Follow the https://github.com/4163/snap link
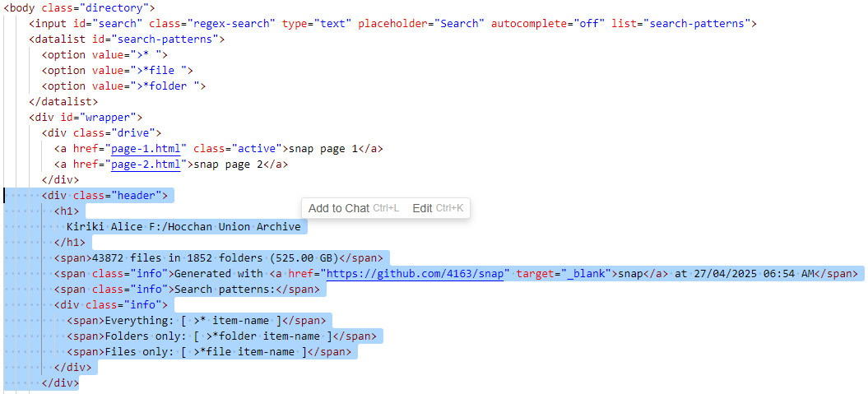 tap(415, 273)
